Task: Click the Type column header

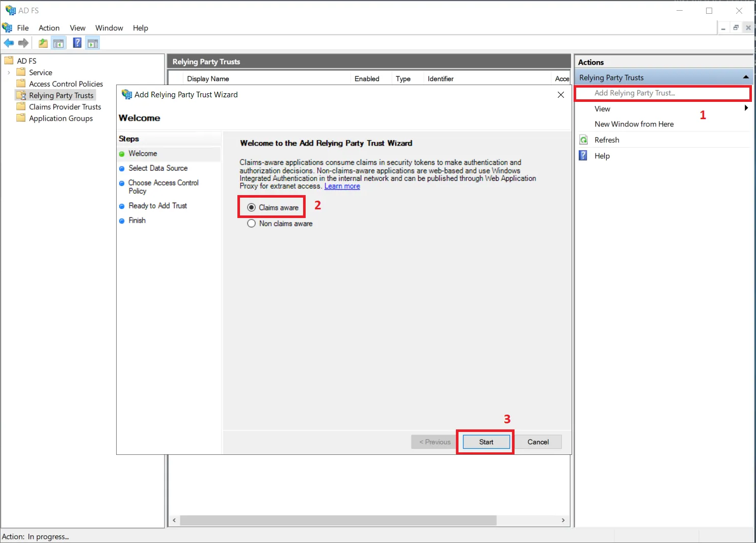Action: [x=403, y=78]
